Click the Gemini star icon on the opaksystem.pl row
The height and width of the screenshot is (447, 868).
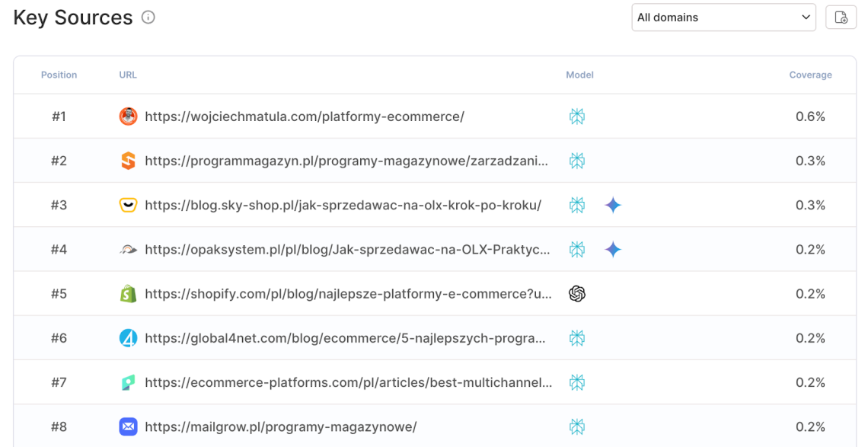click(x=612, y=249)
